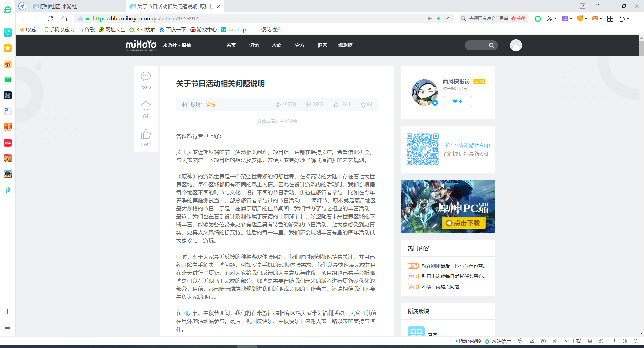Open the browser hamburger menu
Screen dimensions: 644x348
coord(637,19)
